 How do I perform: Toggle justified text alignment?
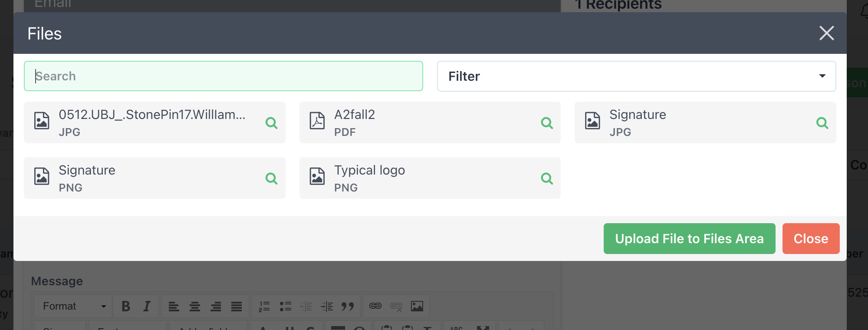237,306
